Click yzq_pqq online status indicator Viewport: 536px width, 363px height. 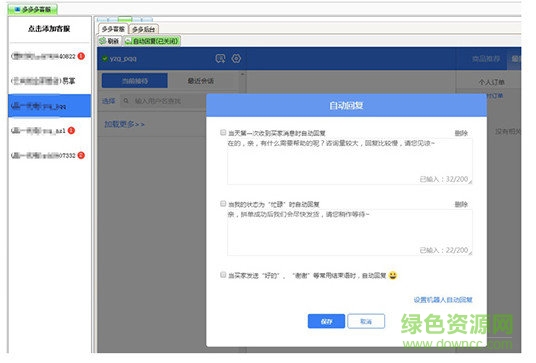(105, 59)
